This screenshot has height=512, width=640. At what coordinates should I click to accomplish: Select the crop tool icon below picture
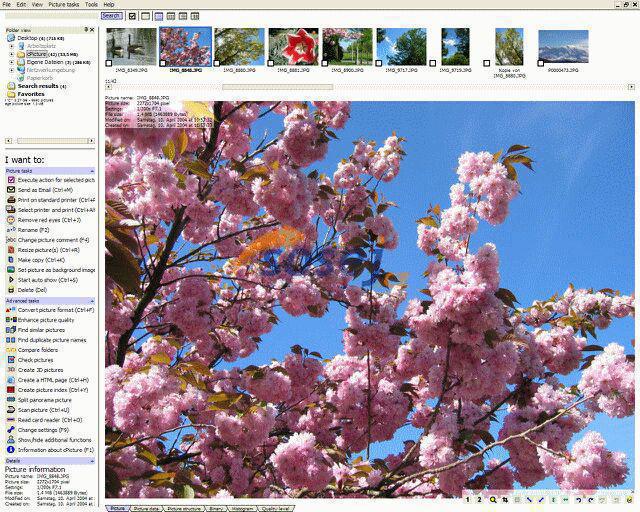(x=505, y=500)
